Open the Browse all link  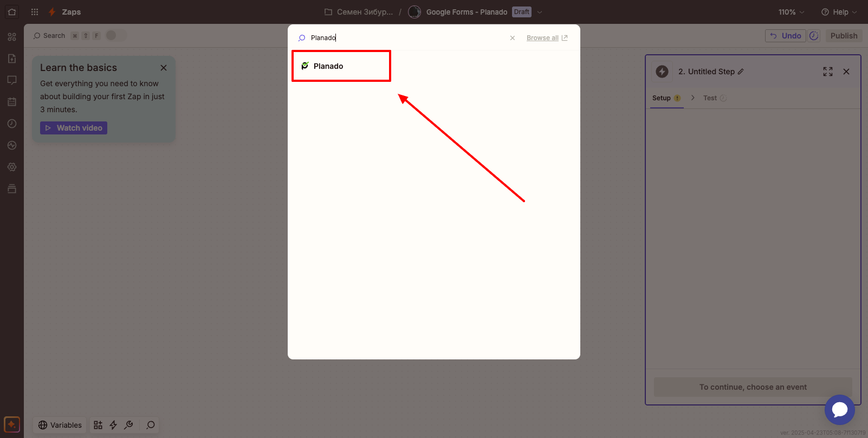pyautogui.click(x=547, y=38)
